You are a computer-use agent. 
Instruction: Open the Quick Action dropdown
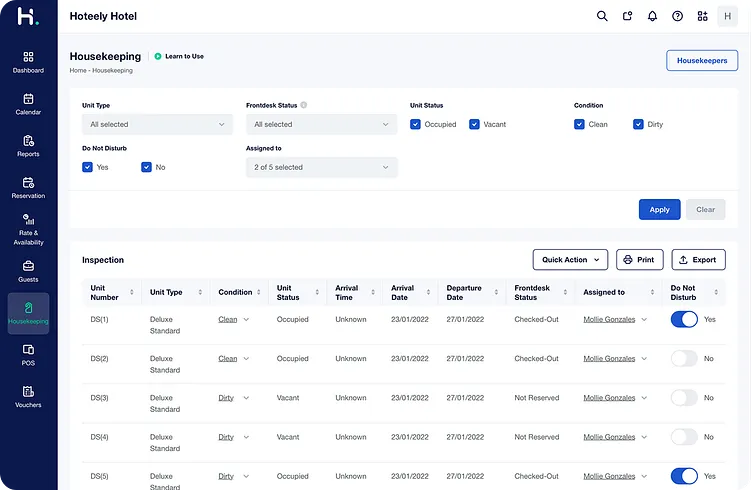coord(570,259)
